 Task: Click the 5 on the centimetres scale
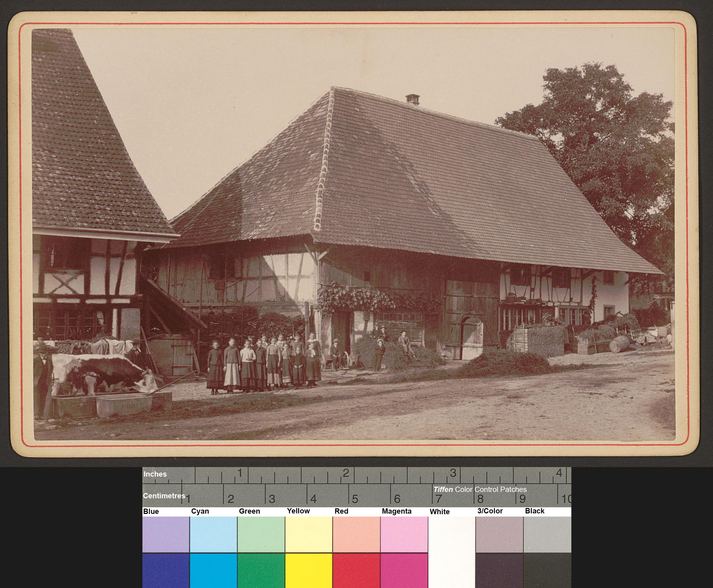[x=355, y=499]
